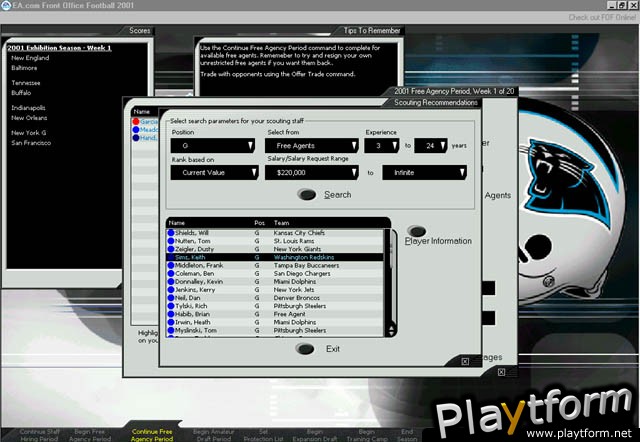
Task: Click the EA.com icon in title bar
Action: pos(6,5)
